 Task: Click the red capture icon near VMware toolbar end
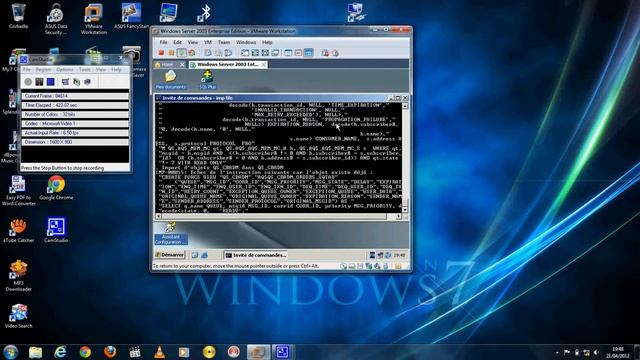point(325,53)
